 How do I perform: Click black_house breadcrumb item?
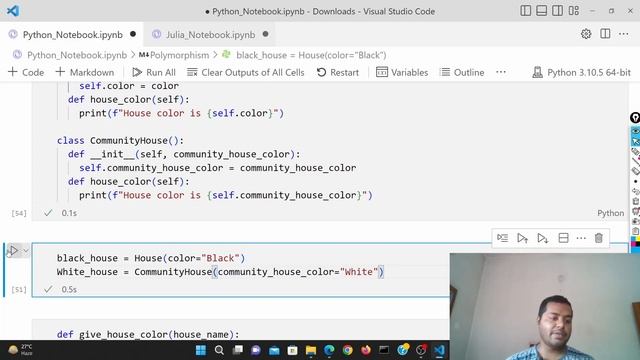(311, 55)
